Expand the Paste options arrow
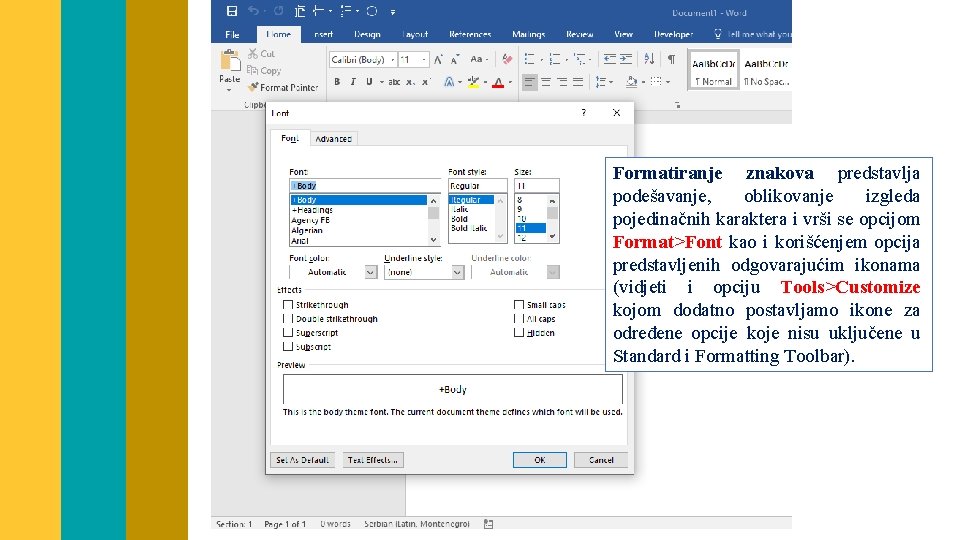960x540 pixels. pyautogui.click(x=229, y=89)
